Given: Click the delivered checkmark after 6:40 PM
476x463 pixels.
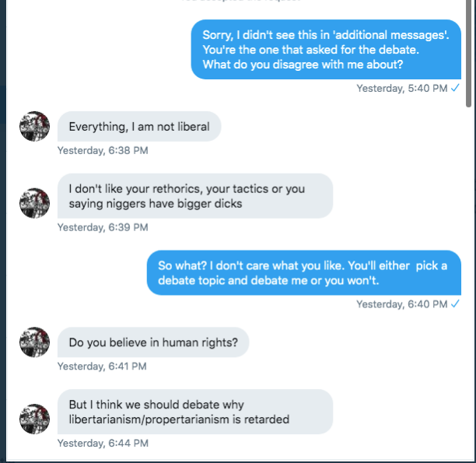Looking at the screenshot, I should pyautogui.click(x=455, y=303).
